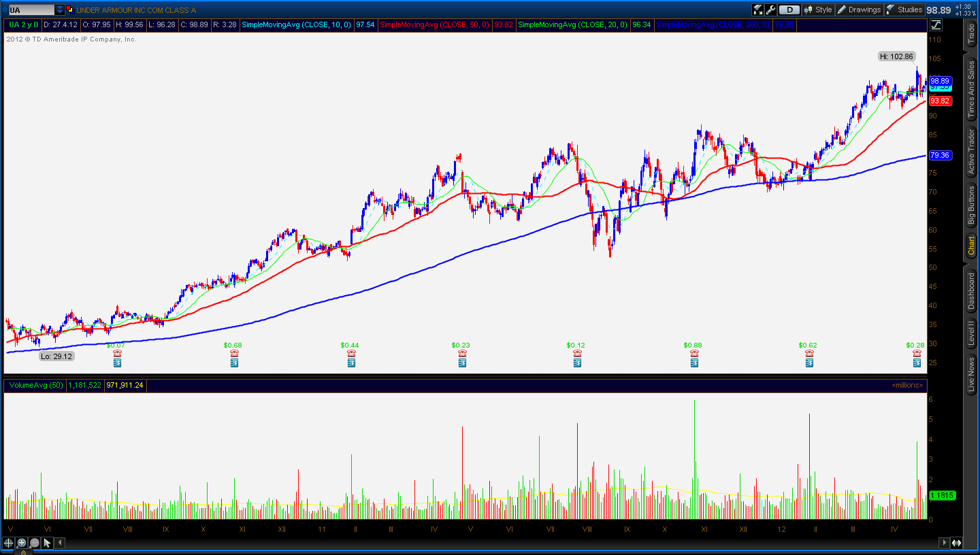Click the green 1.1815 volume axis label
This screenshot has height=555, width=980.
[942, 496]
